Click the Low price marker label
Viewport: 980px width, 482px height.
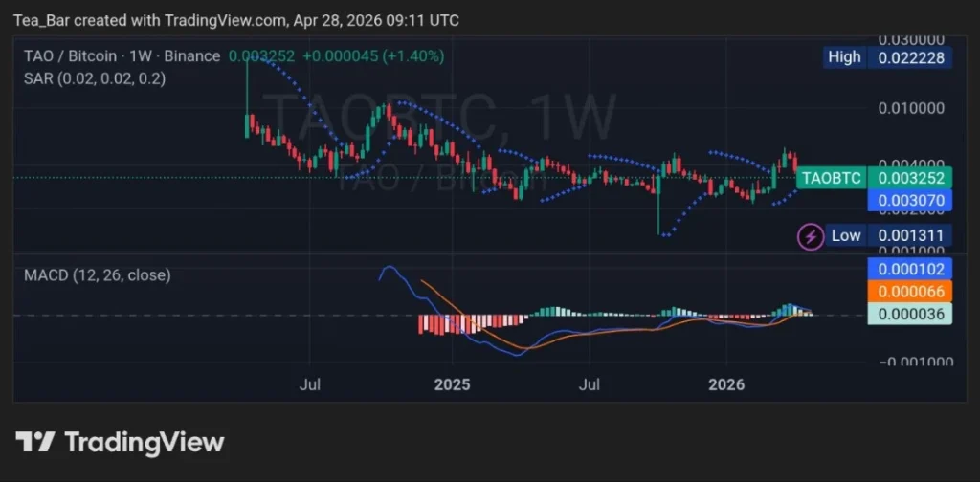(x=845, y=235)
